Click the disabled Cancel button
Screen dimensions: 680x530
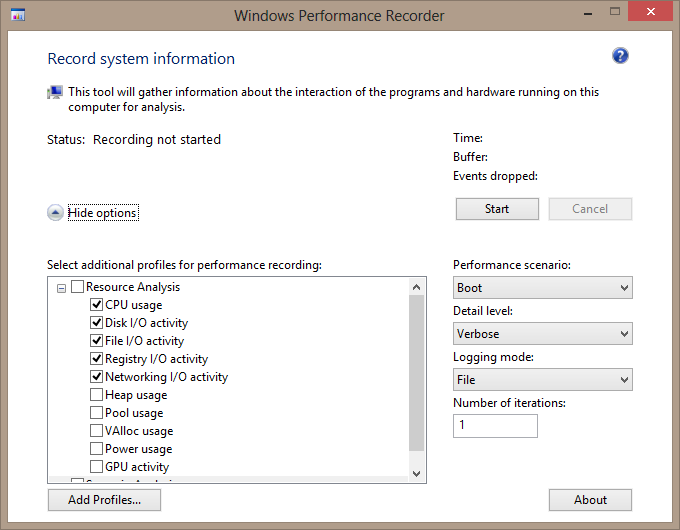click(x=590, y=209)
